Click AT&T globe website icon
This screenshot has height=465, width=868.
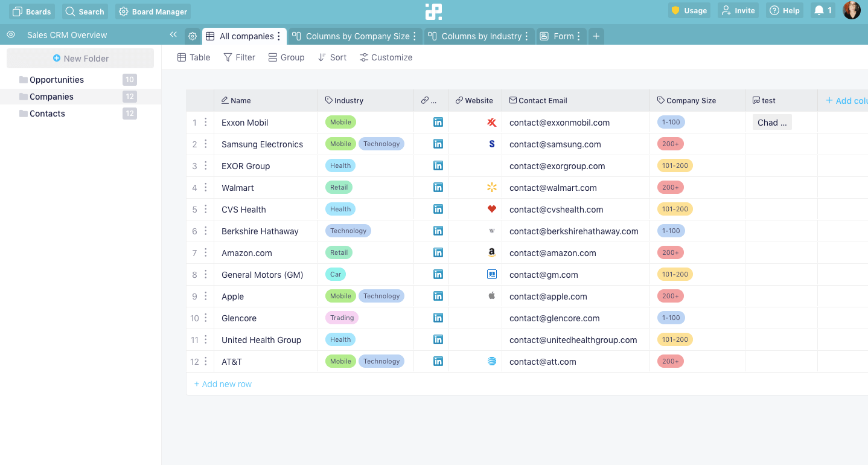click(492, 361)
